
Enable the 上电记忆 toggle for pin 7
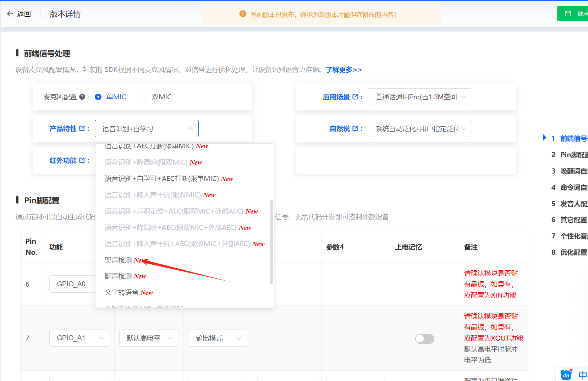[424, 339]
